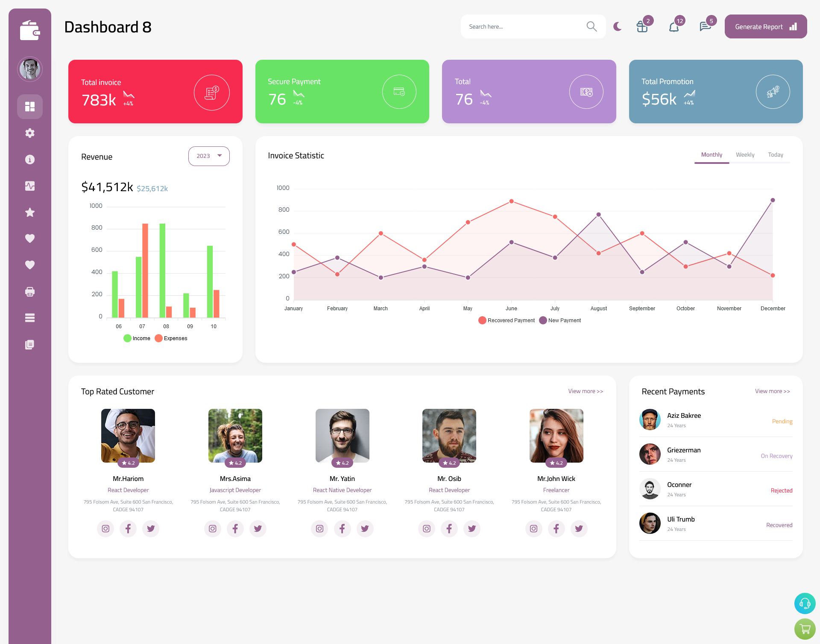
Task: Click the gifts/offers icon with badge
Action: pyautogui.click(x=641, y=27)
